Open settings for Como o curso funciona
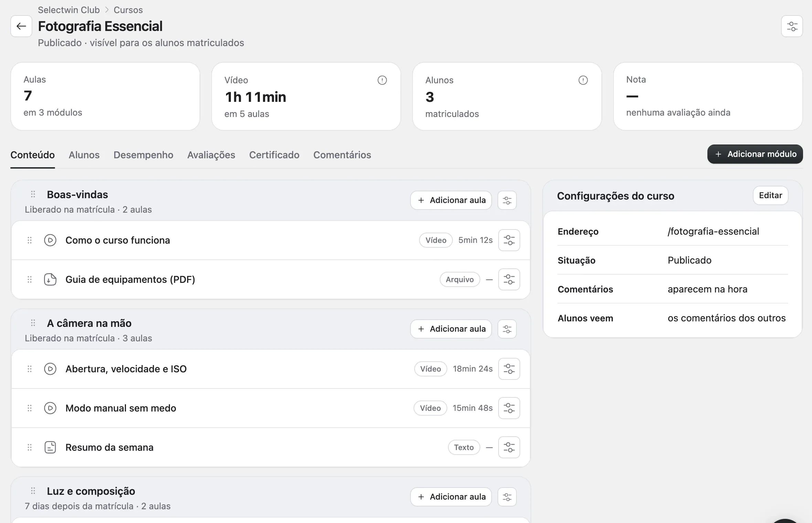 point(509,240)
